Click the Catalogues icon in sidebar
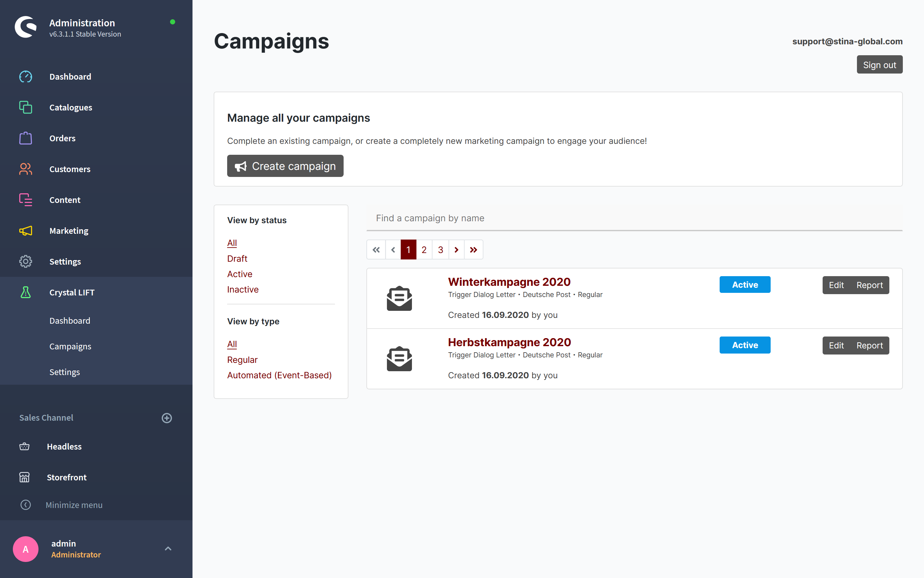Screen dimensions: 924x578 pyautogui.click(x=26, y=108)
